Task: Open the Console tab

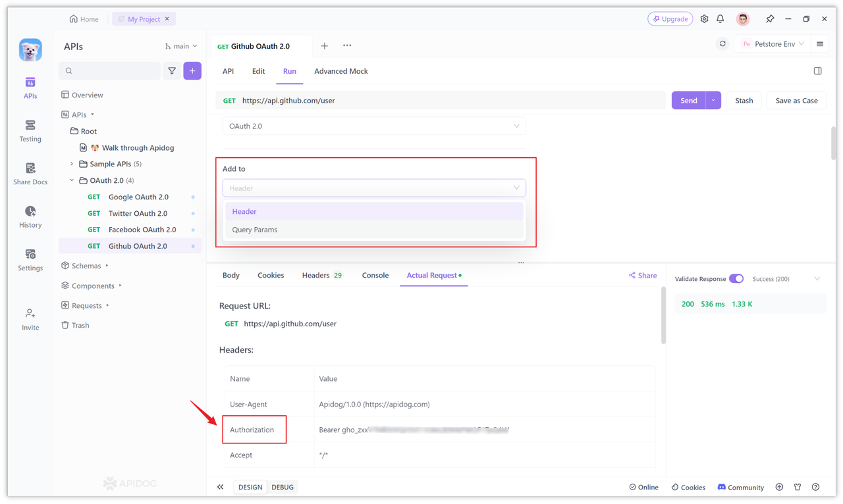Action: coord(375,275)
